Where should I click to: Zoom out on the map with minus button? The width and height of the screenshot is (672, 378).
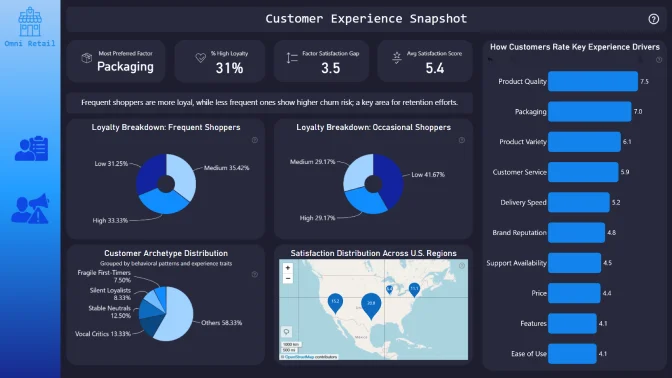tap(288, 279)
